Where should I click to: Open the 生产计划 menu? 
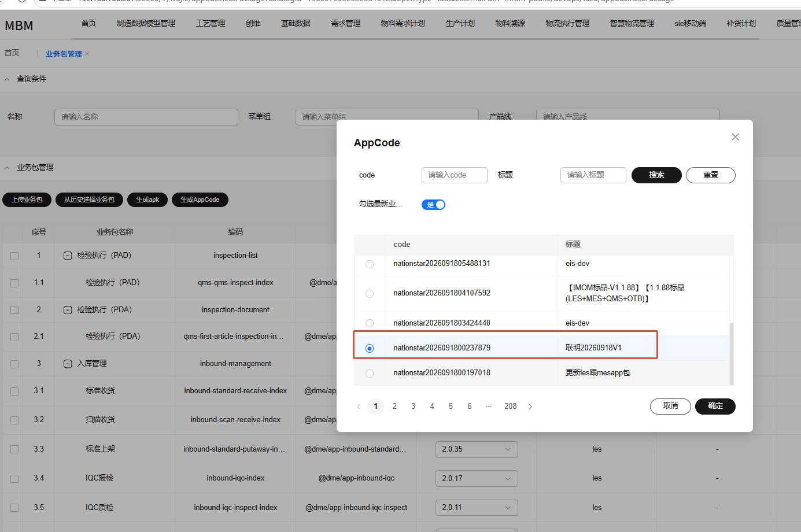pos(460,23)
